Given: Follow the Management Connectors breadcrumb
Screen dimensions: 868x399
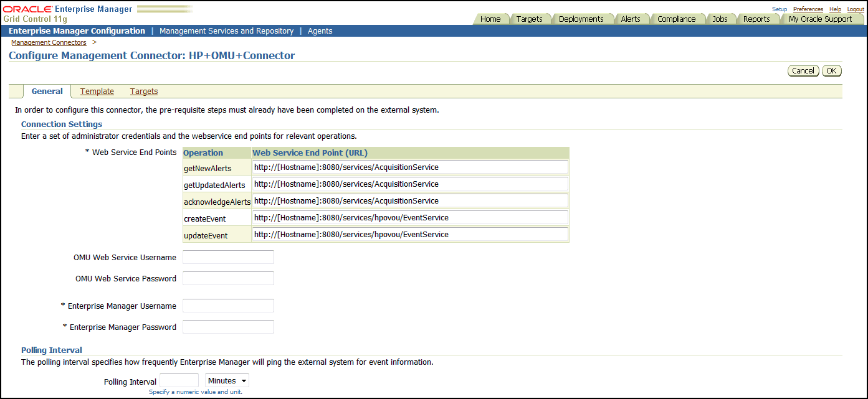Looking at the screenshot, I should (x=49, y=43).
